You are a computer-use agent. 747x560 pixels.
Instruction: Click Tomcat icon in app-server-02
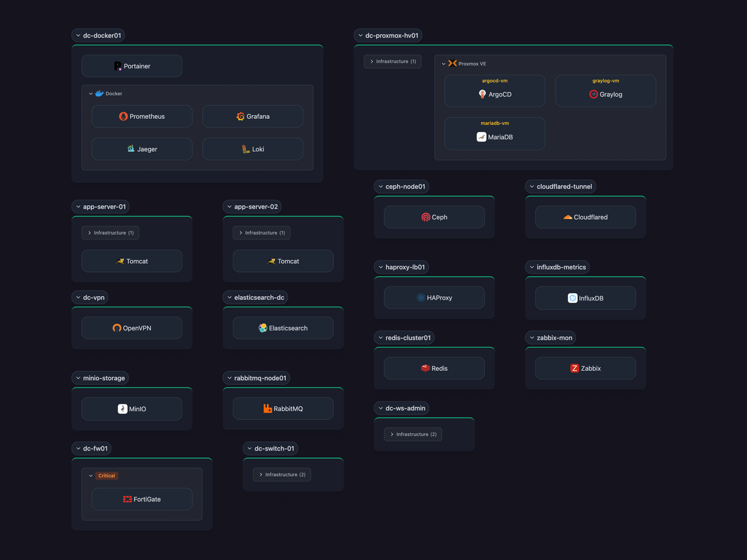pos(271,261)
